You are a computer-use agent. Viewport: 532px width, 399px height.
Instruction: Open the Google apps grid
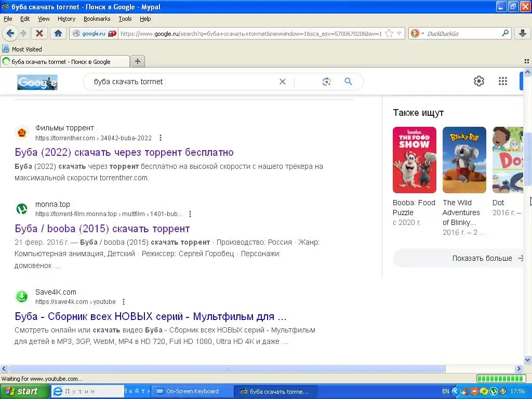pos(502,81)
